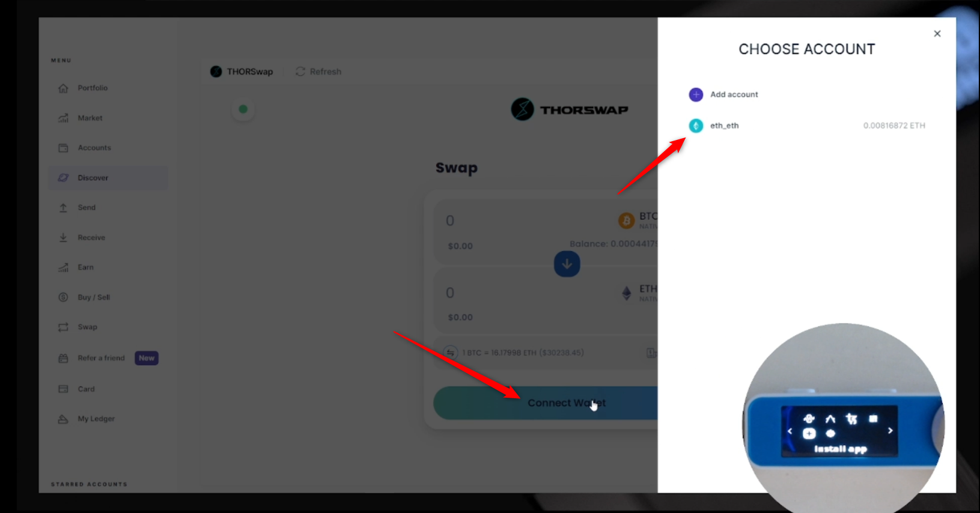
Task: Click the Send arrow icon
Action: click(63, 208)
